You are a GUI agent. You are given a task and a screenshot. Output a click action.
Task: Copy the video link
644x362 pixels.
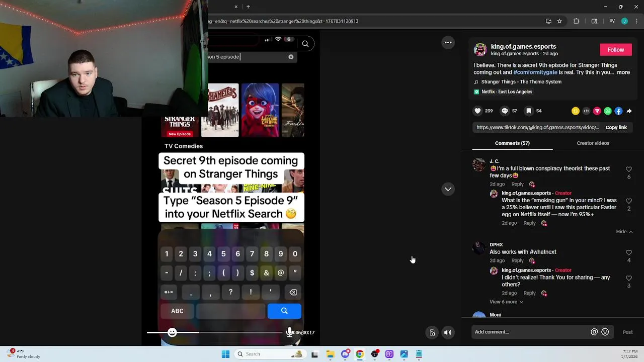(x=616, y=128)
